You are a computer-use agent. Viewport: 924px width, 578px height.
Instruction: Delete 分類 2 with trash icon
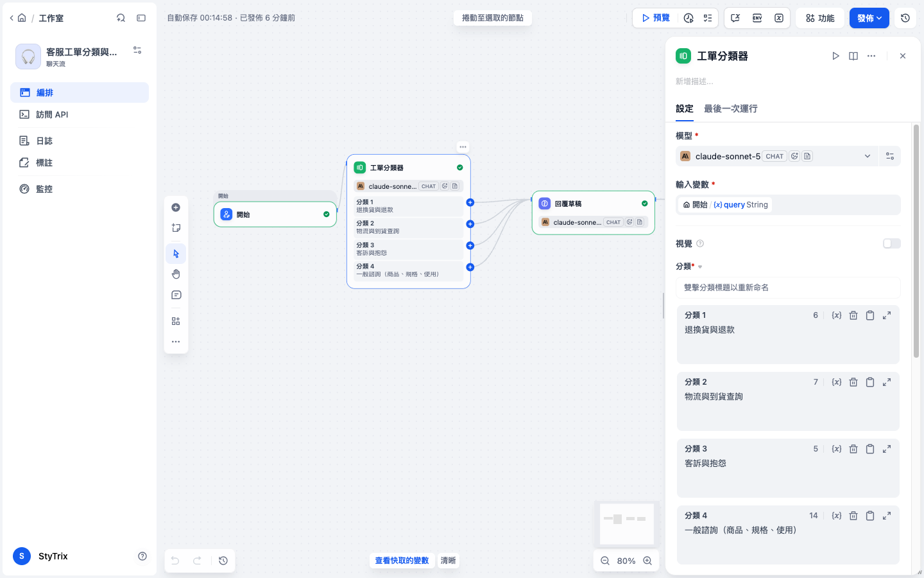[x=853, y=382]
